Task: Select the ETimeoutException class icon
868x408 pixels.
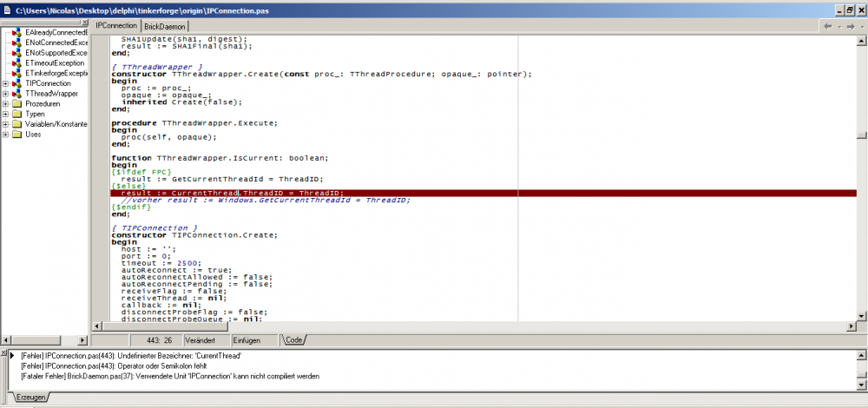Action: (x=16, y=63)
